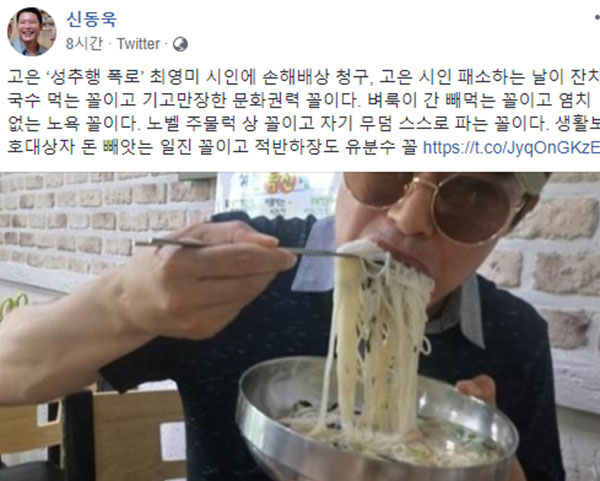Open the post options dots menu
Screen dimensions: 600x481
click(597, 18)
